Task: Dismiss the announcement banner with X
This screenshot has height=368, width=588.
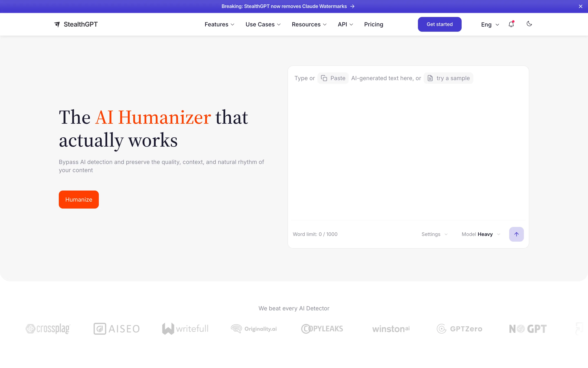Action: [580, 6]
